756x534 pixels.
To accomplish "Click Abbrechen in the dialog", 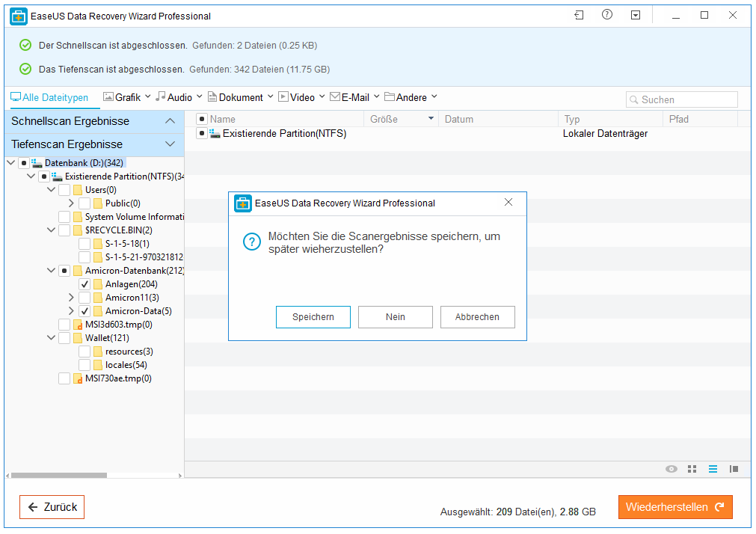I will click(x=477, y=317).
